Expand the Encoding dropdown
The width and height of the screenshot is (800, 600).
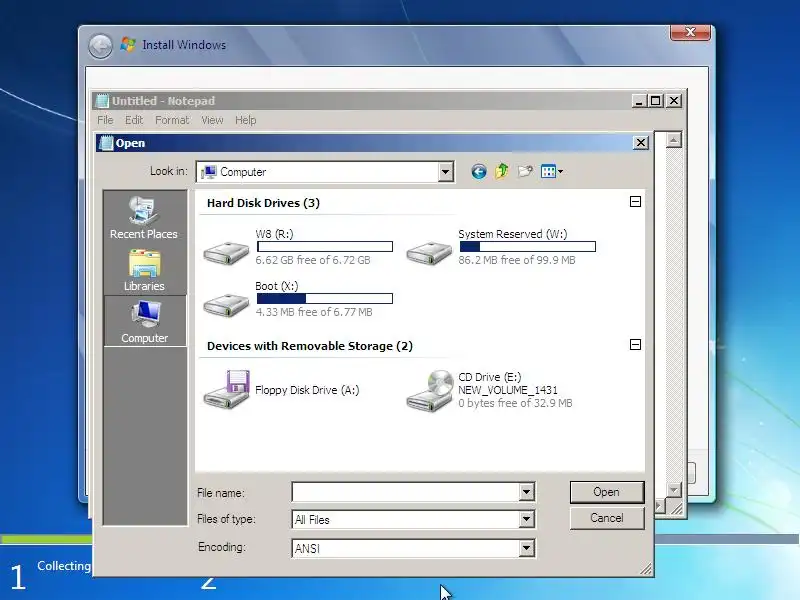(x=527, y=548)
